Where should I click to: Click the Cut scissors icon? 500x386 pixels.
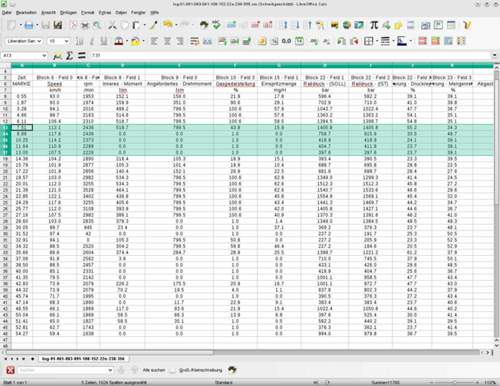pos(112,25)
